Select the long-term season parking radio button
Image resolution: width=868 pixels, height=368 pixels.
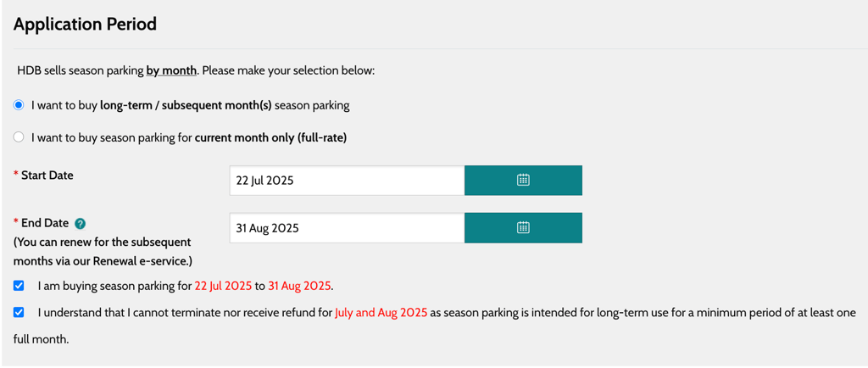pyautogui.click(x=19, y=105)
